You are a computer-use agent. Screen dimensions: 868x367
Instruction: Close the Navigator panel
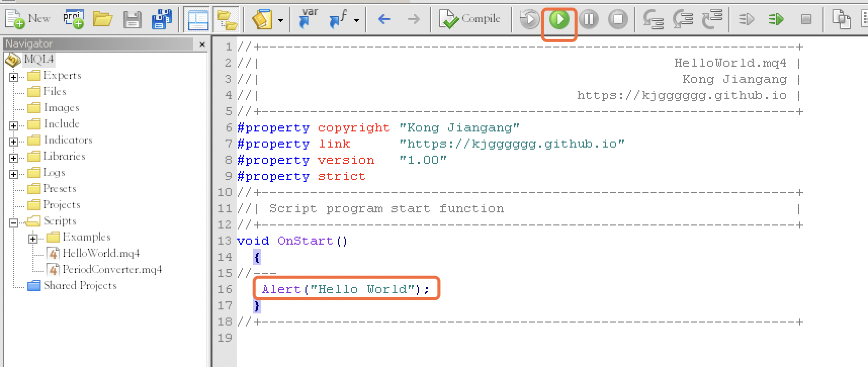tap(202, 44)
